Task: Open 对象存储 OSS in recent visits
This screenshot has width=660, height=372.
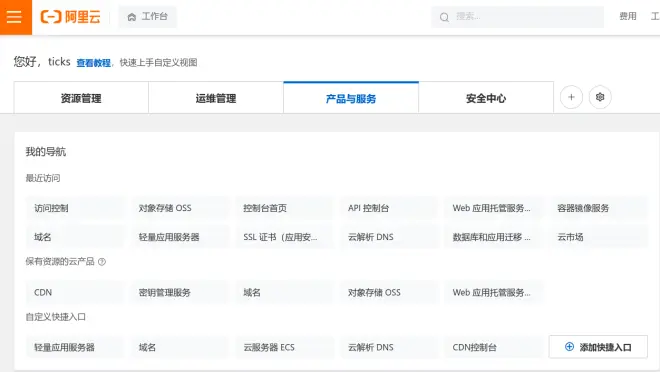Action: pyautogui.click(x=180, y=208)
